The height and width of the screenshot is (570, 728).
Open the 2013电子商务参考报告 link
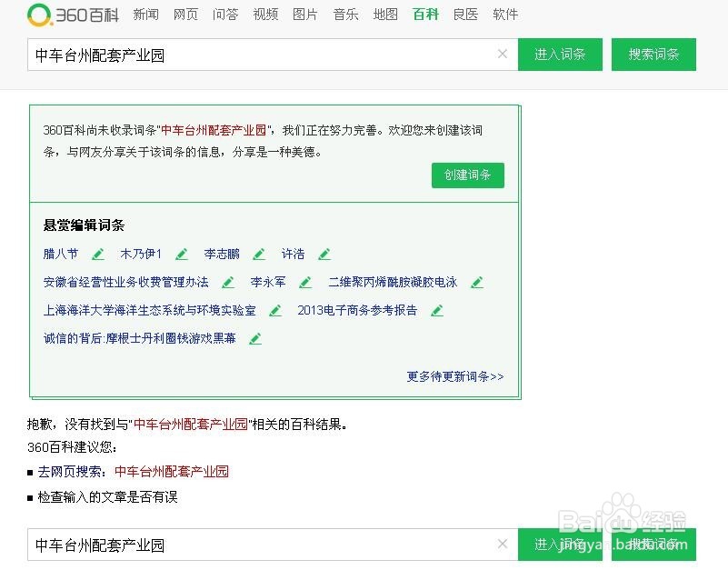[357, 311]
